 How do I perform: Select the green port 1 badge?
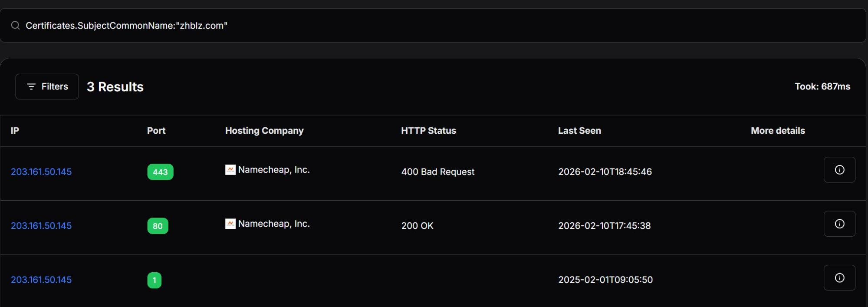click(155, 280)
